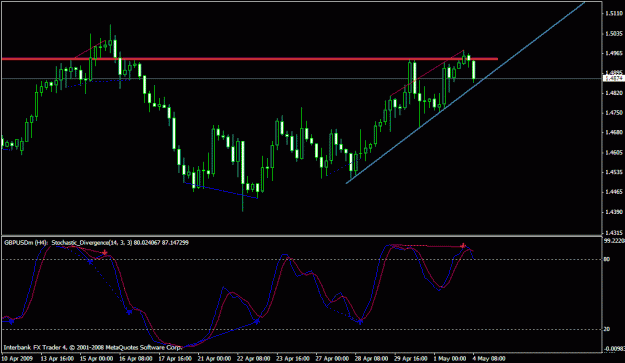Click the 22 Apr 08:00 time label

point(254,358)
